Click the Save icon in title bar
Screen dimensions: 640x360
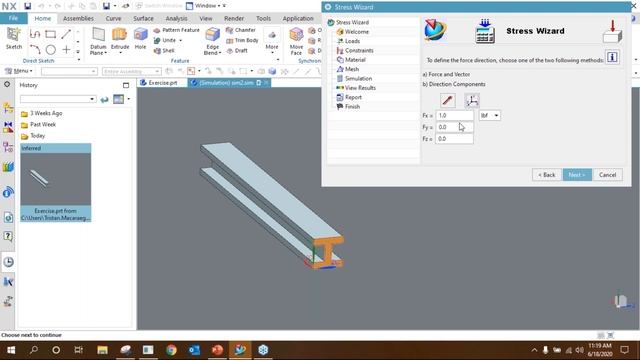click(27, 6)
